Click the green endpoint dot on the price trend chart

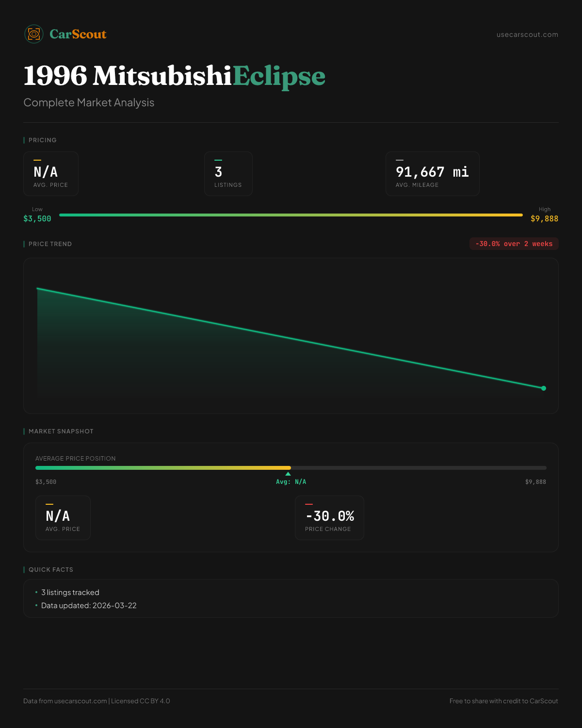pos(543,388)
